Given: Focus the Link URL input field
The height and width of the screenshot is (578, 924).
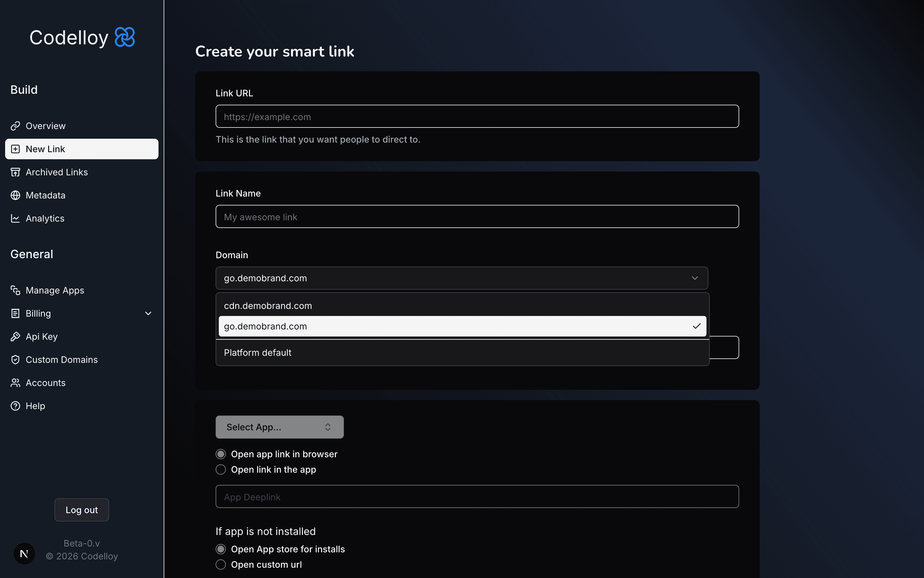Looking at the screenshot, I should pyautogui.click(x=477, y=116).
